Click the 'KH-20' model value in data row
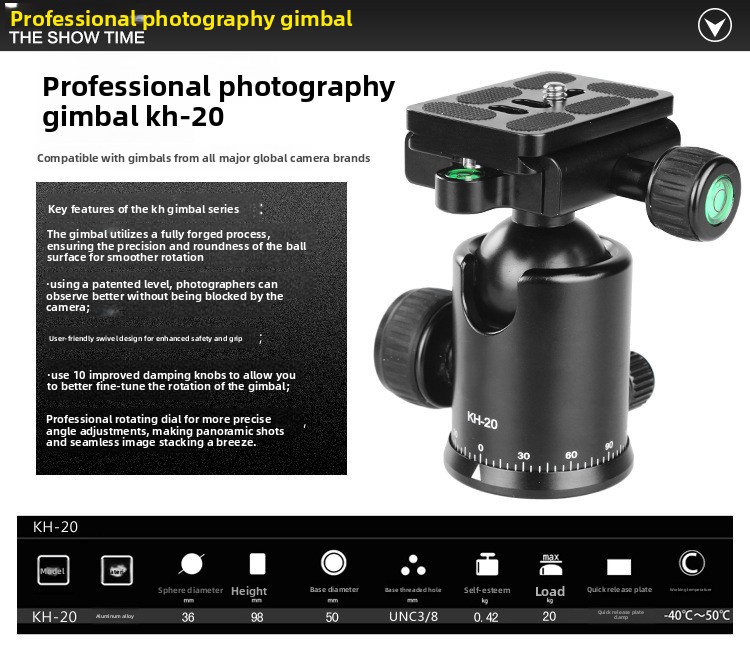 54,616
